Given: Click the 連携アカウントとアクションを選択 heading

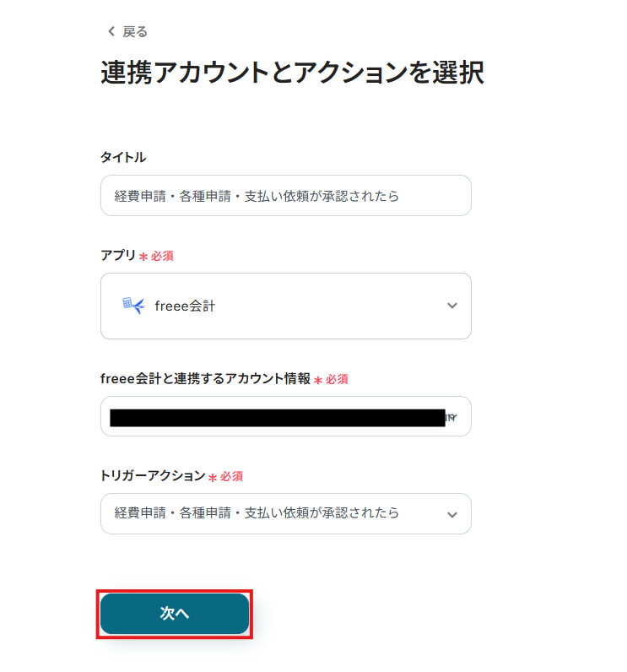Looking at the screenshot, I should pos(292,73).
